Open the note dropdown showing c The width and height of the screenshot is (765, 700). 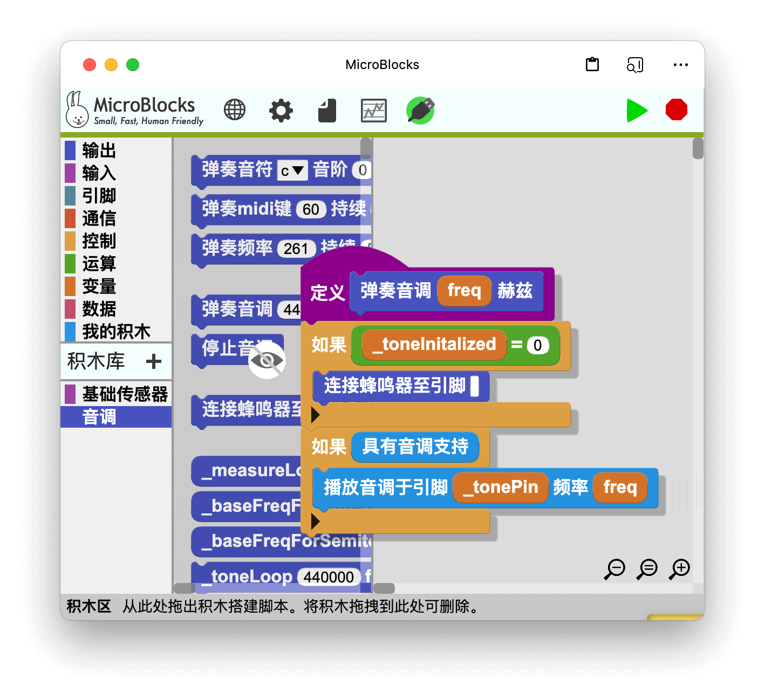point(292,170)
